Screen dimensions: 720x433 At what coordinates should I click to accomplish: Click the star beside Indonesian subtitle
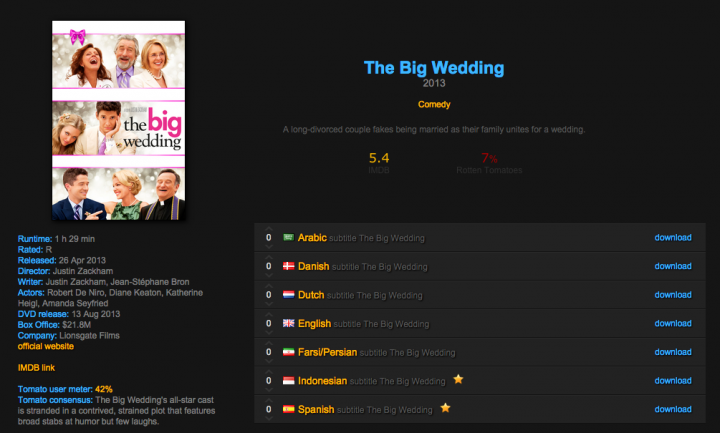coord(458,379)
